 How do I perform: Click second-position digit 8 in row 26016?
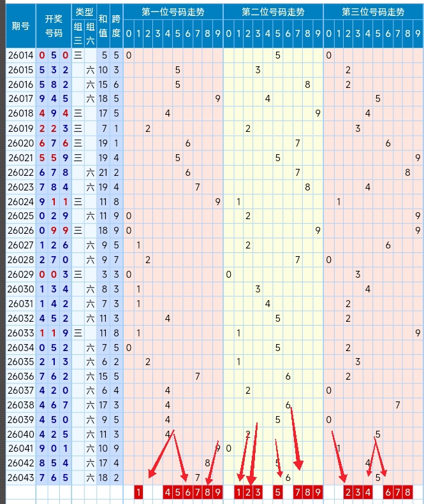click(307, 85)
